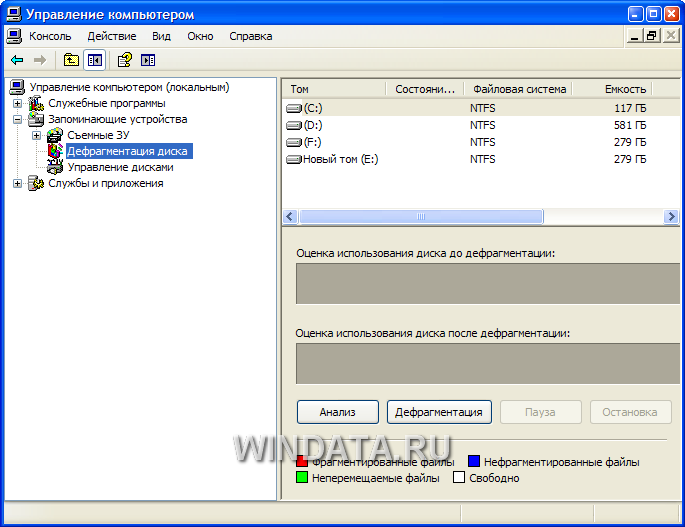Expand the Службы и приложения node
685x527 pixels.
click(17, 184)
